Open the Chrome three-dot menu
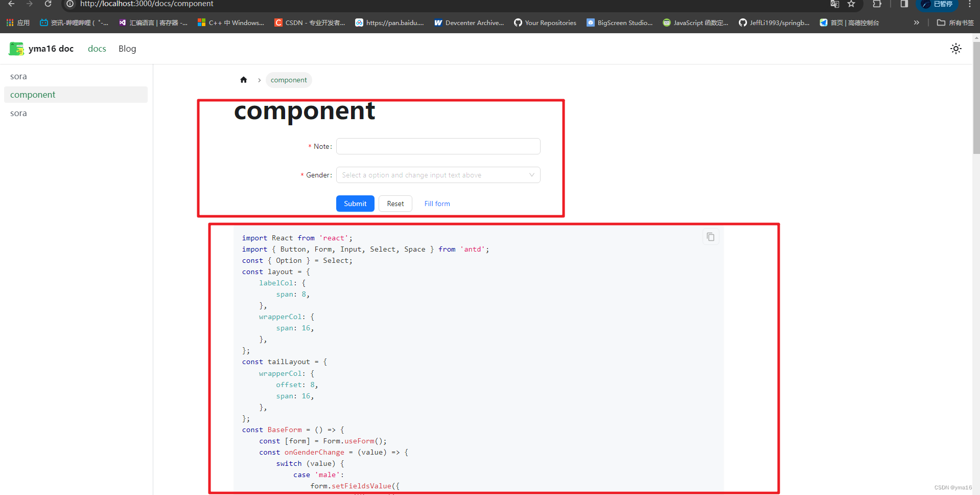 tap(970, 4)
